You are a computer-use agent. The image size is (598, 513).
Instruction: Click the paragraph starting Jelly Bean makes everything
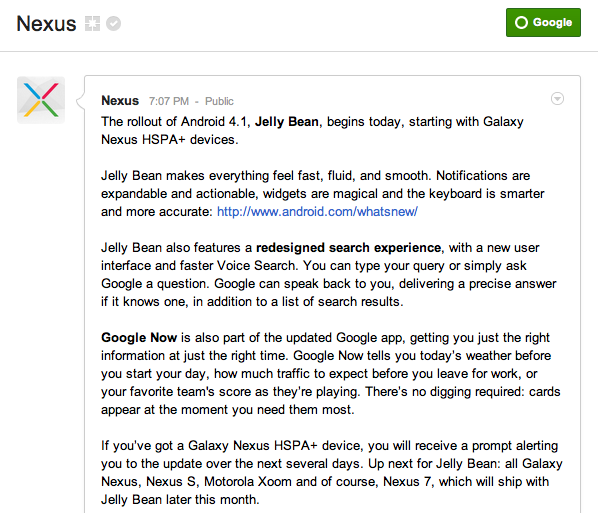pyautogui.click(x=323, y=193)
